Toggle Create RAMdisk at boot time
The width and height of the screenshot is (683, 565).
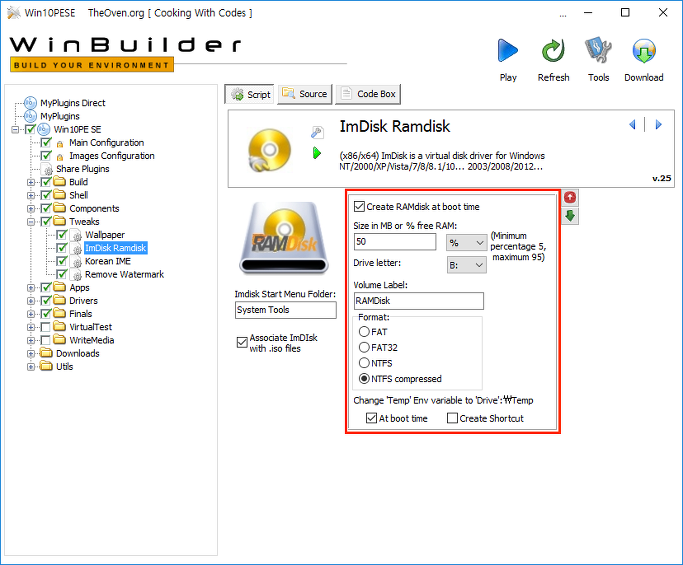click(x=359, y=206)
